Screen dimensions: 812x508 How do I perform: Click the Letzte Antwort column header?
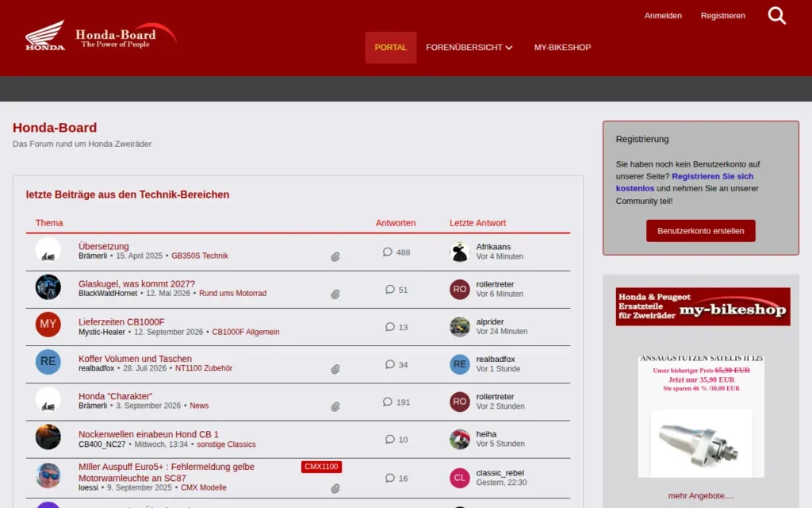click(x=477, y=223)
